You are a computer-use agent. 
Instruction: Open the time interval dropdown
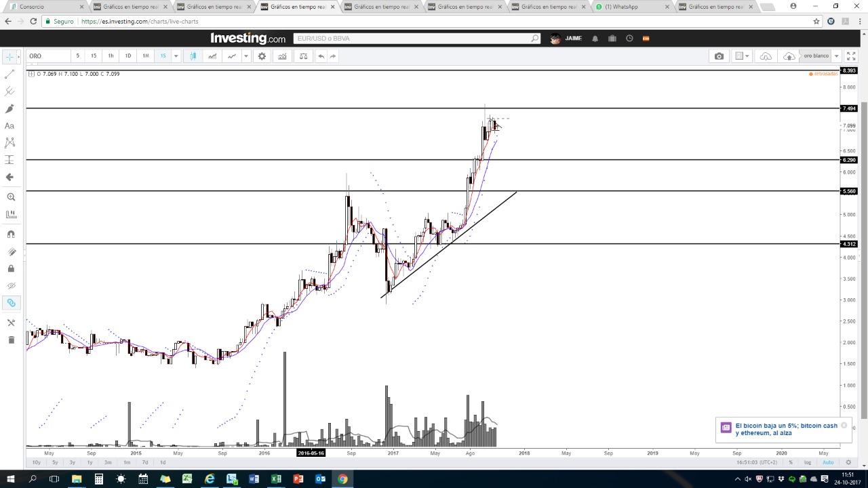coord(176,56)
